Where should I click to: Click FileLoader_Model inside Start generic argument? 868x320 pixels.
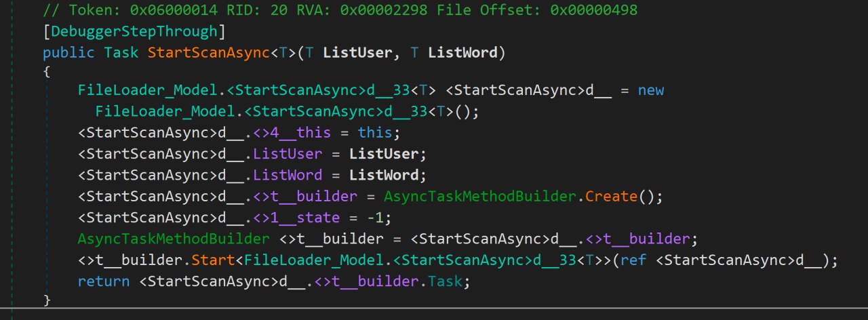tap(312, 260)
